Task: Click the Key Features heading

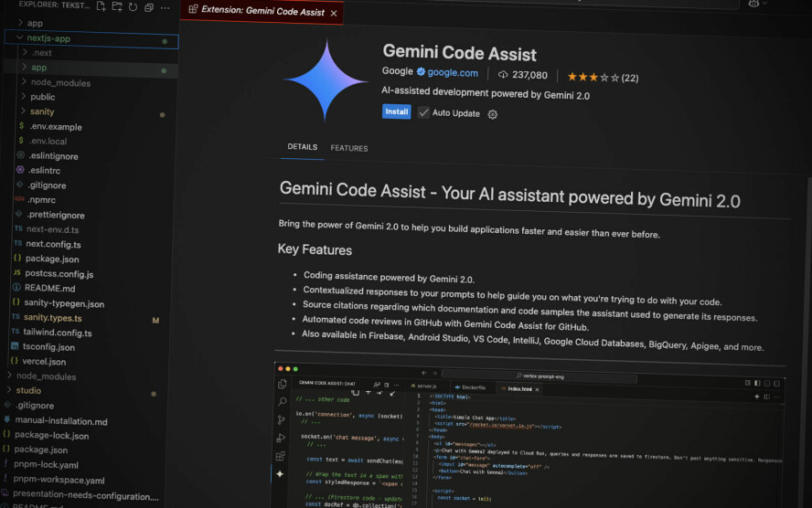Action: tap(315, 249)
